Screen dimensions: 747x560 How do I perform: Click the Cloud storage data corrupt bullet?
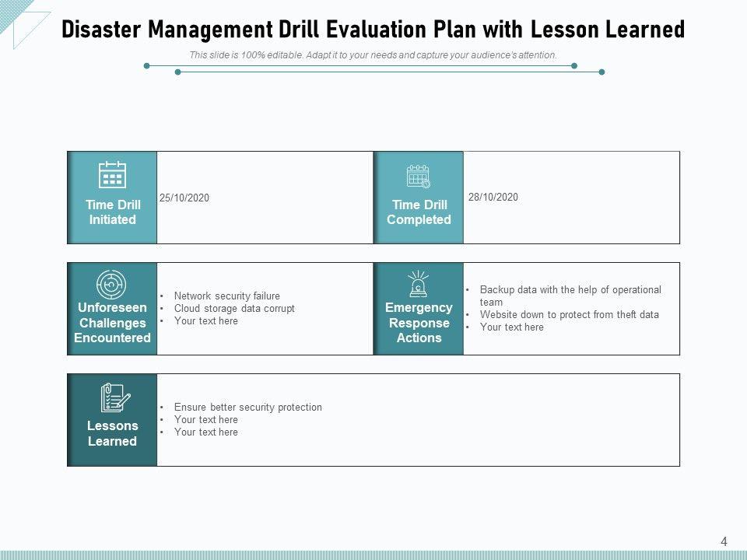234,308
